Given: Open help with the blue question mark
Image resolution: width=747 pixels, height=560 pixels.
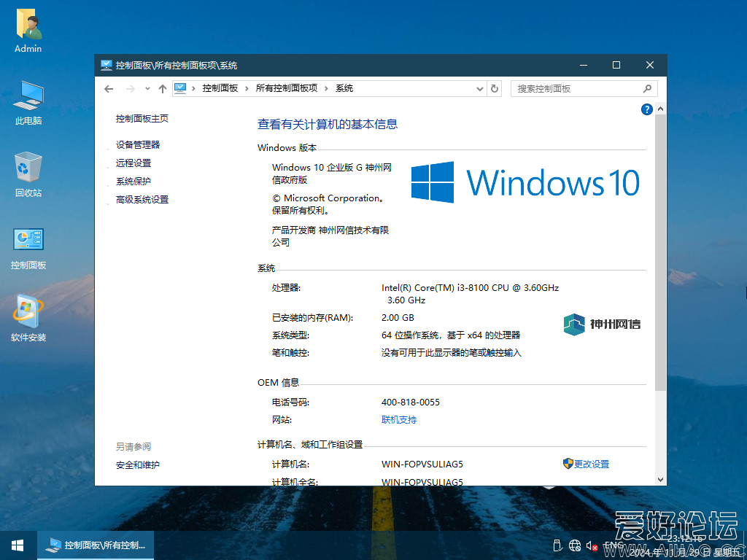Looking at the screenshot, I should [646, 109].
